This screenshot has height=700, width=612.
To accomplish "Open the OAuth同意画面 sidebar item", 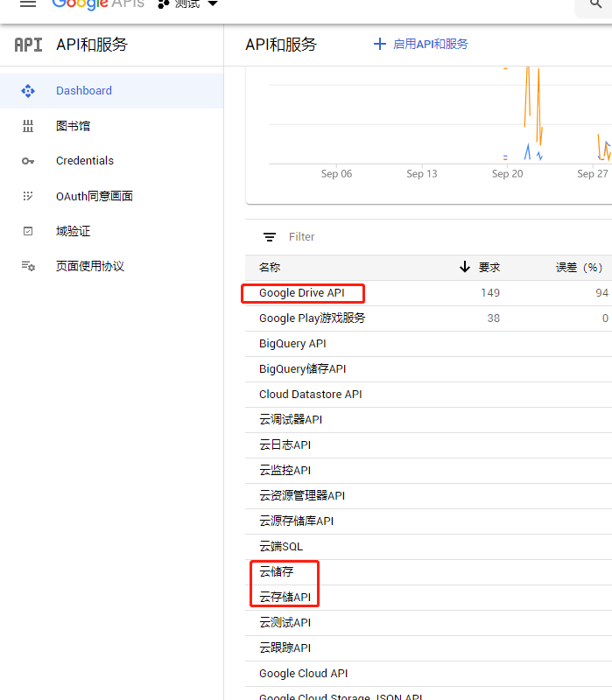I will 112,196.
